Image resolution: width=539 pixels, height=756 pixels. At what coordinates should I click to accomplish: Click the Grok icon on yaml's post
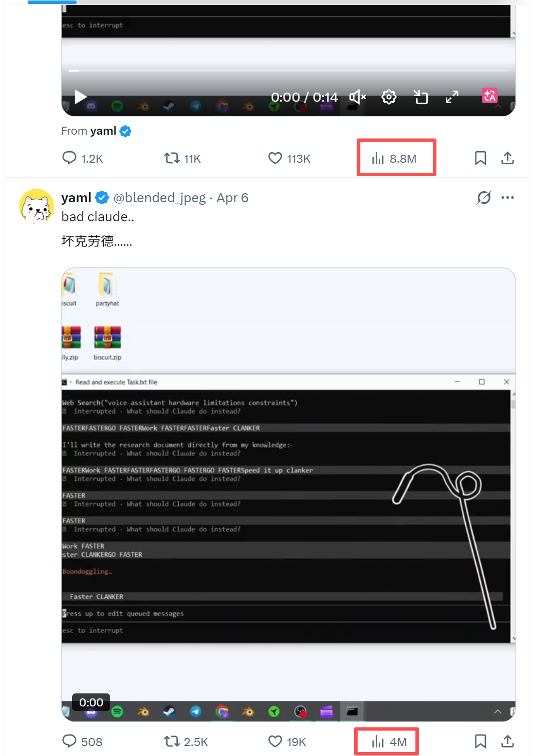point(484,197)
